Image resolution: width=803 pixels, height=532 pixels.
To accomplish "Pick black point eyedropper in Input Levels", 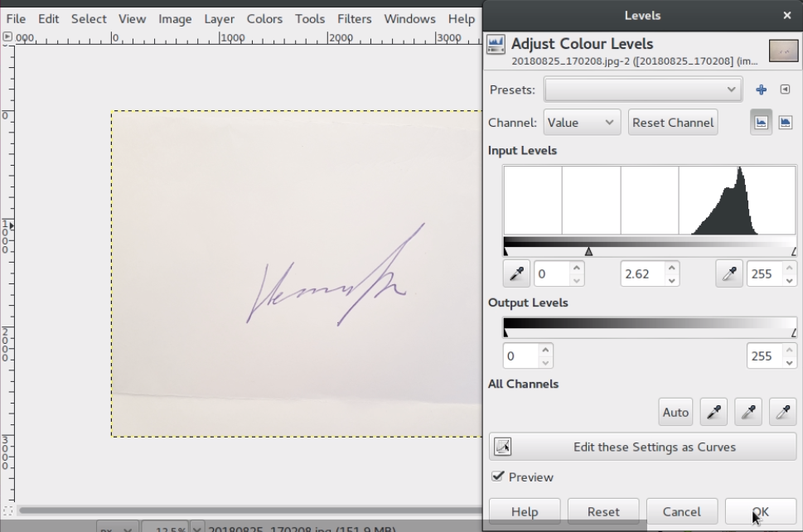I will point(517,274).
